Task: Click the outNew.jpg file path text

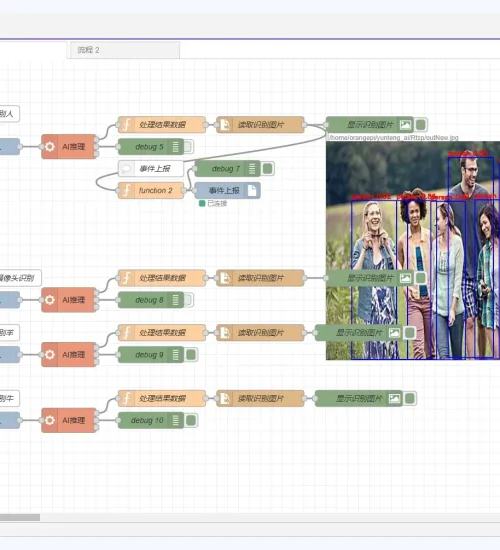Action: (393, 138)
